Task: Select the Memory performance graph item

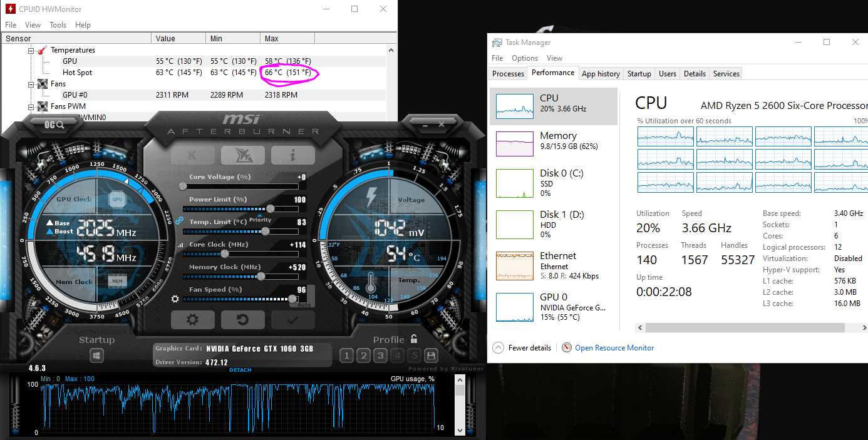Action: pos(552,143)
